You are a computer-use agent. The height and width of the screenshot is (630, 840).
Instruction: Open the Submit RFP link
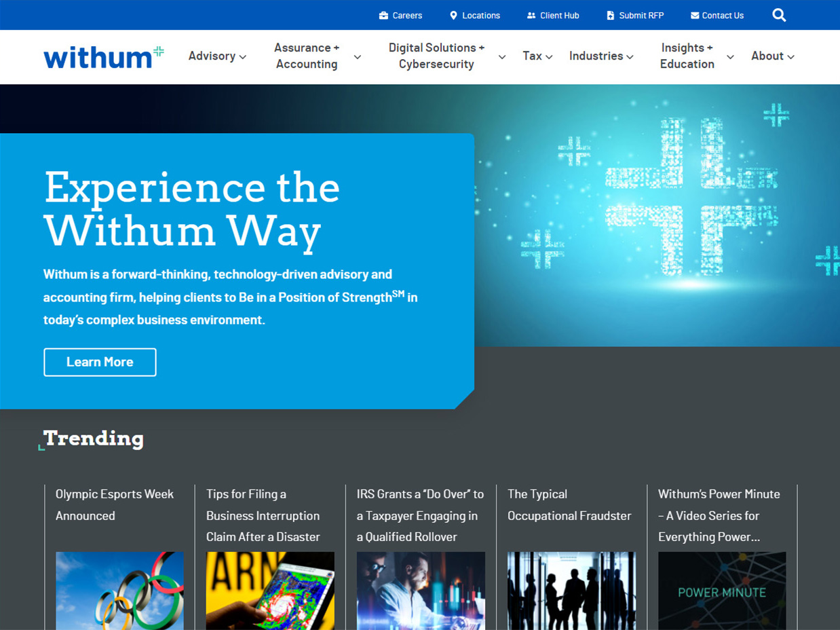click(641, 16)
